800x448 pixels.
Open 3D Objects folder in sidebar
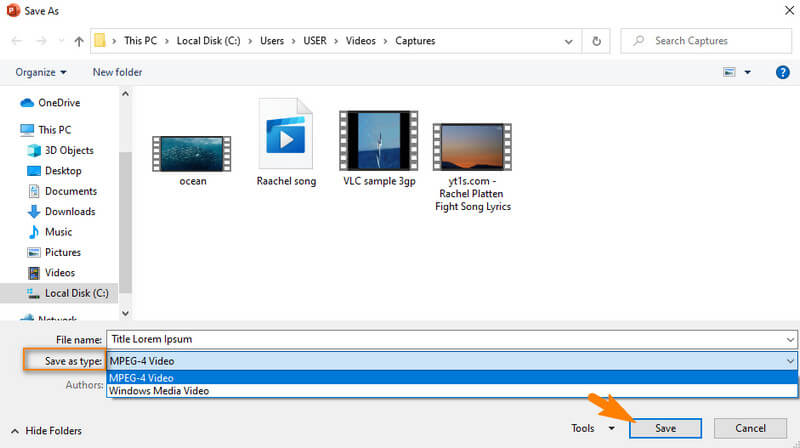(x=60, y=151)
